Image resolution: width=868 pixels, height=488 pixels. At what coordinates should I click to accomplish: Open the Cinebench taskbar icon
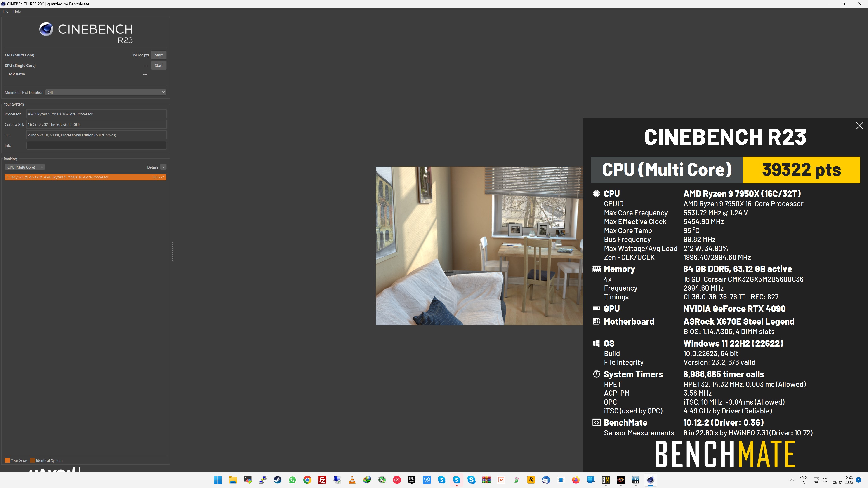650,480
